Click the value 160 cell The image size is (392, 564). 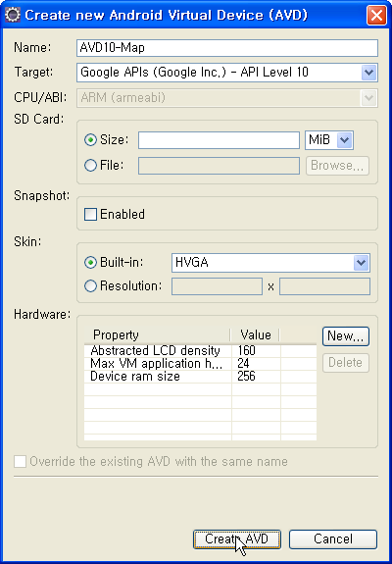(x=256, y=350)
